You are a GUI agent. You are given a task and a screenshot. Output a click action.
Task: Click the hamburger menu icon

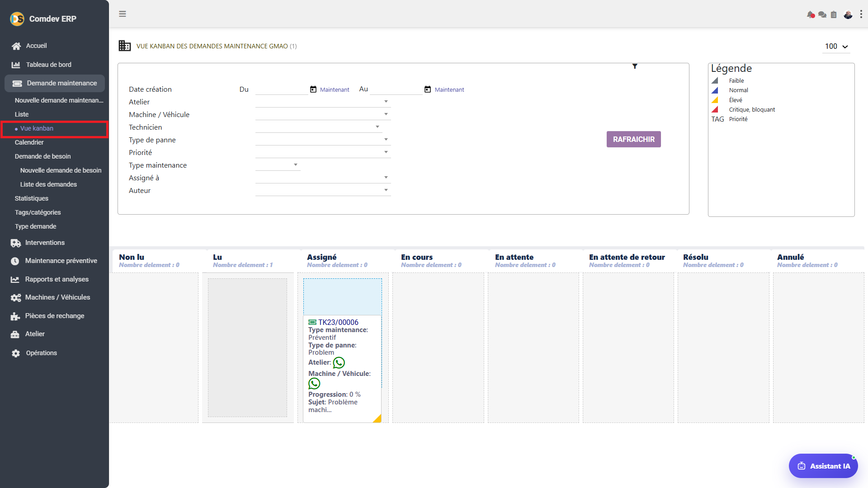[123, 14]
